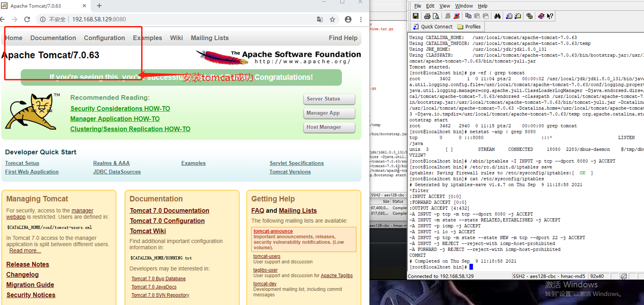Click the context help arrow-question icon
This screenshot has width=644, height=305.
tap(550, 16)
